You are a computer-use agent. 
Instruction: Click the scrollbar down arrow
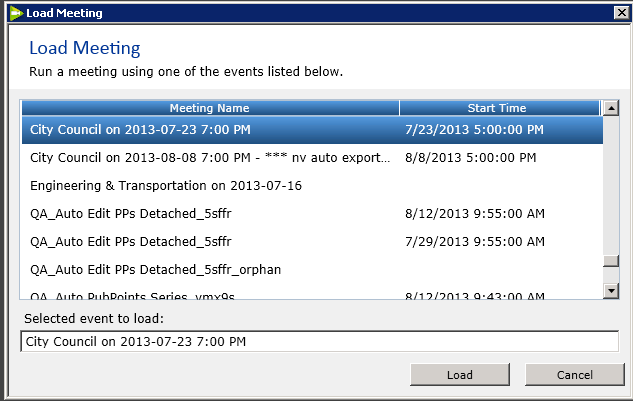click(611, 290)
